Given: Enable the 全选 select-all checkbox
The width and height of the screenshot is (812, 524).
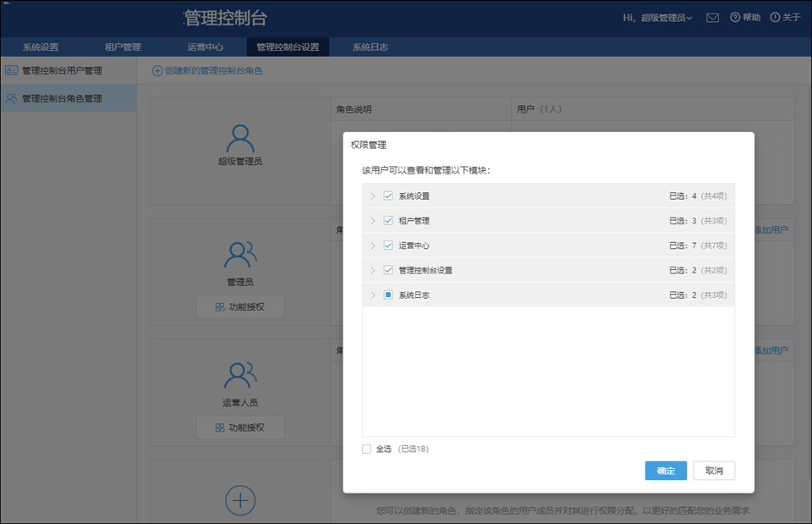Looking at the screenshot, I should pyautogui.click(x=366, y=450).
